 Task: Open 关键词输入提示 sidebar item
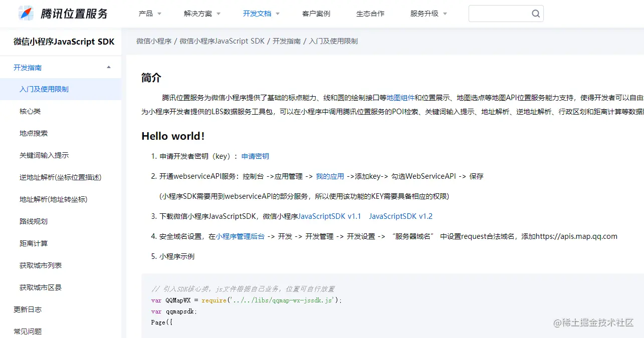[x=44, y=155]
